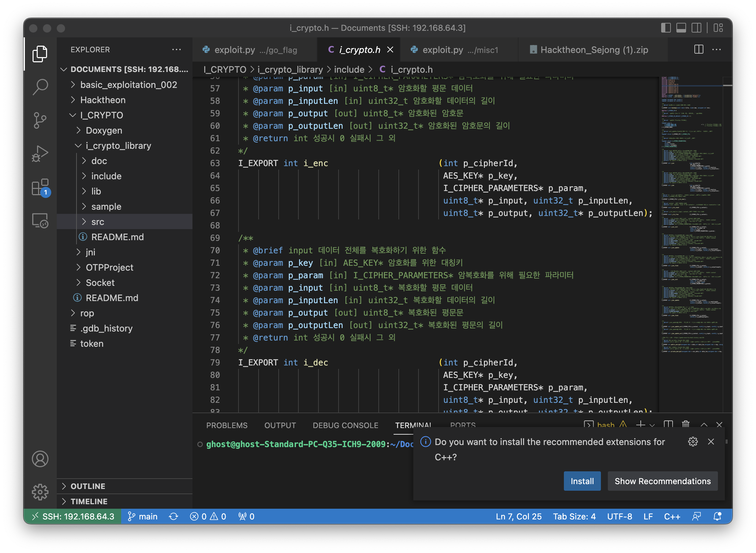Open the Source Control view
Image resolution: width=756 pixels, height=553 pixels.
(x=40, y=120)
